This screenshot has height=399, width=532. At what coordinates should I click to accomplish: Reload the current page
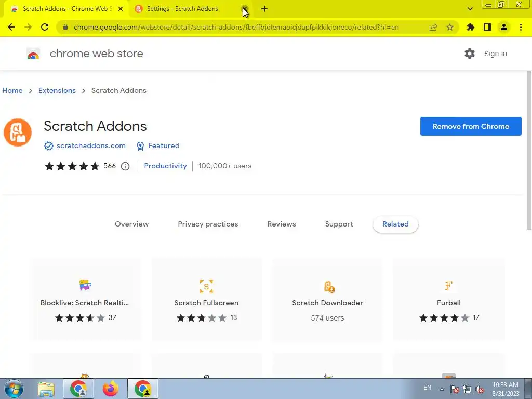click(45, 27)
